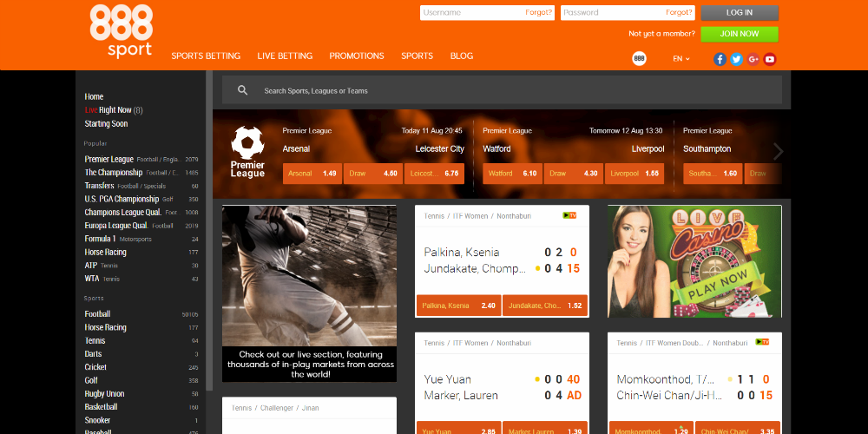Click the 888sport logo
The image size is (868, 434).
coord(122,31)
